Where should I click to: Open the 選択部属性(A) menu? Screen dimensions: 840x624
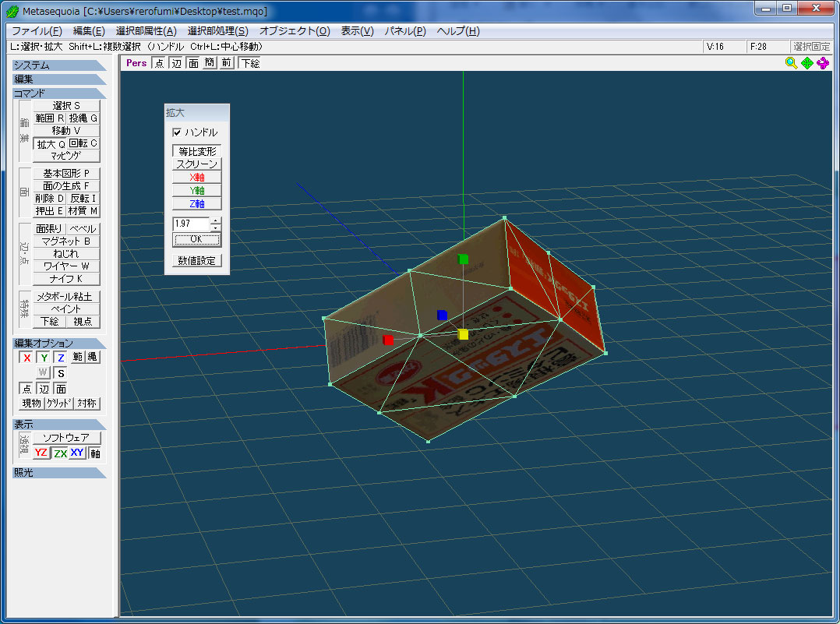click(146, 31)
